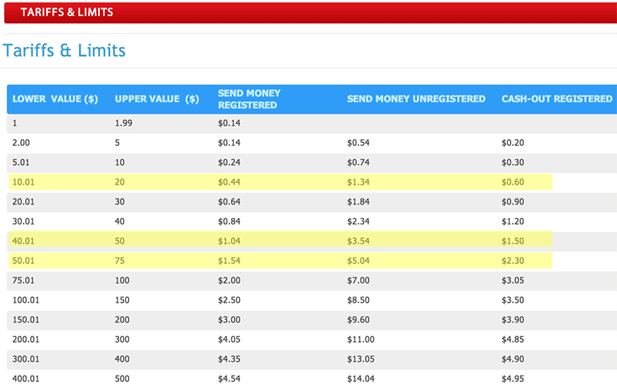Select lower value 150.01
This screenshot has width=617, height=384.
click(x=26, y=319)
